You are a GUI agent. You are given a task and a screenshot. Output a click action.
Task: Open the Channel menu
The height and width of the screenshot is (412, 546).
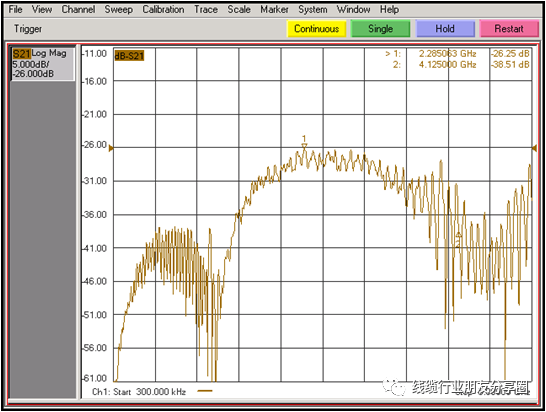coord(78,9)
